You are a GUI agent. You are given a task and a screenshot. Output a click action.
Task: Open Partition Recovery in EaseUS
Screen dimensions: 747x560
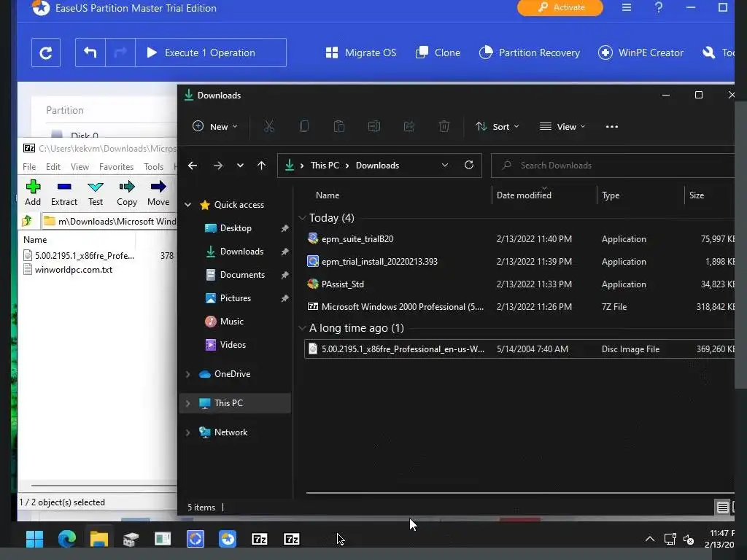[x=530, y=52]
